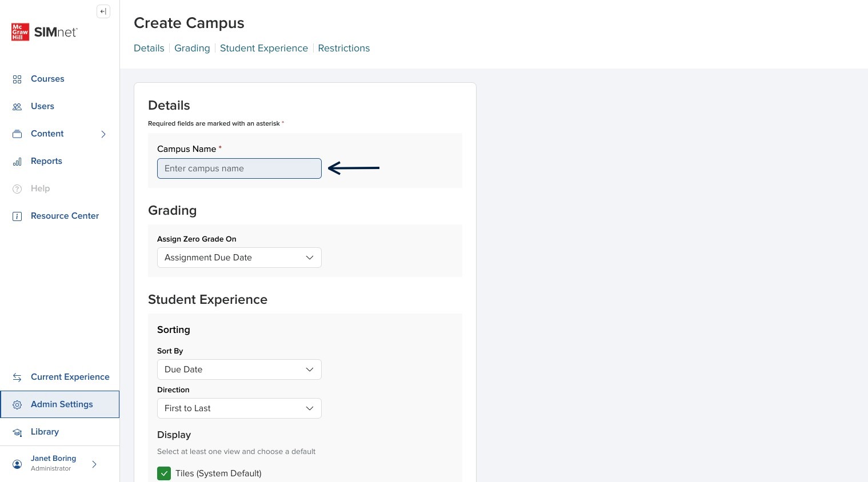Image resolution: width=868 pixels, height=482 pixels.
Task: Click the Content briefcase icon
Action: pyautogui.click(x=17, y=134)
